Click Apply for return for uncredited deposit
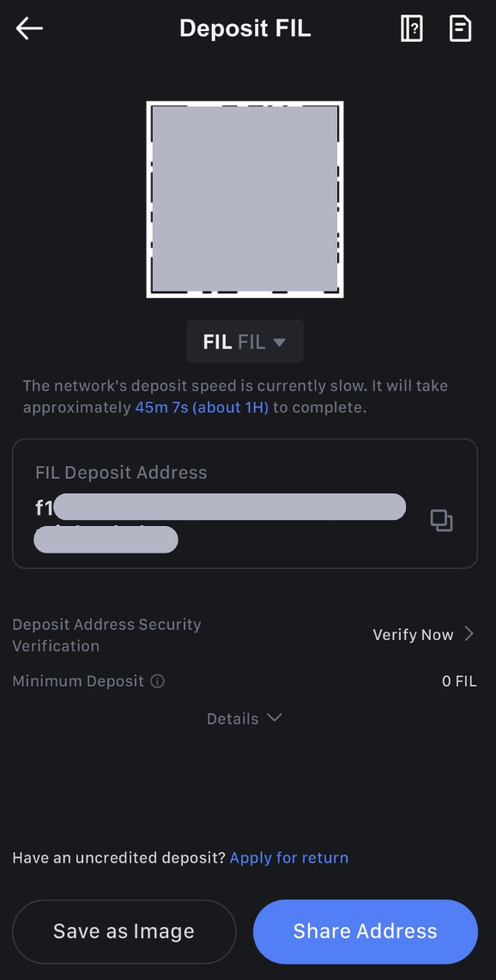This screenshot has height=980, width=496. (x=289, y=857)
